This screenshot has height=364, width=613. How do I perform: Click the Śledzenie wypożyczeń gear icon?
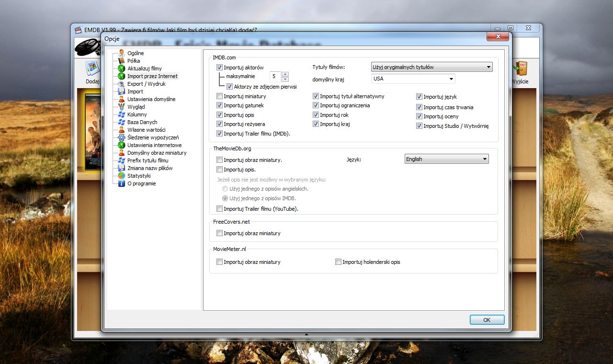point(122,137)
